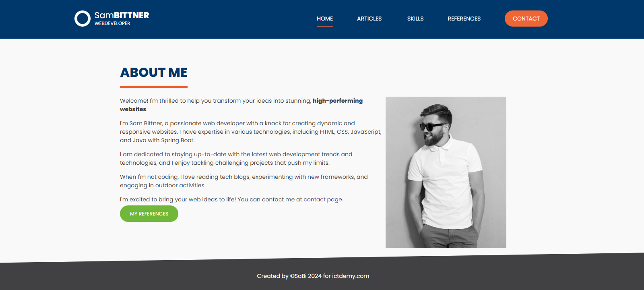Image resolution: width=644 pixels, height=290 pixels.
Task: Click the SamBITTNER site title
Action: [x=122, y=15]
